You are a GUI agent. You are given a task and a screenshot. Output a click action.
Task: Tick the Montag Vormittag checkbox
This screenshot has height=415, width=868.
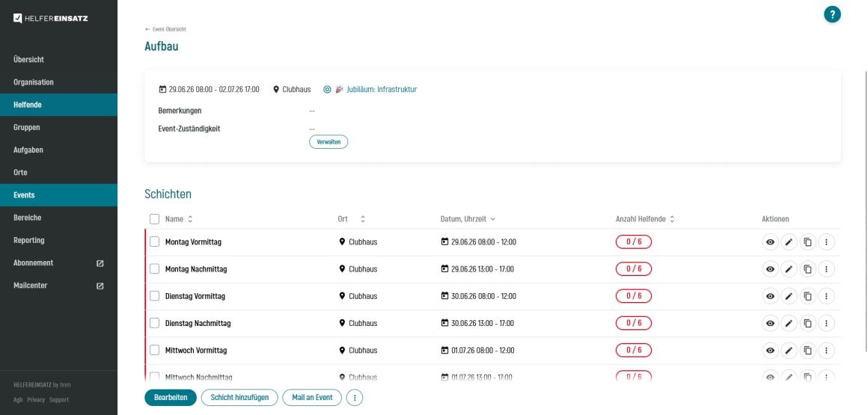155,242
